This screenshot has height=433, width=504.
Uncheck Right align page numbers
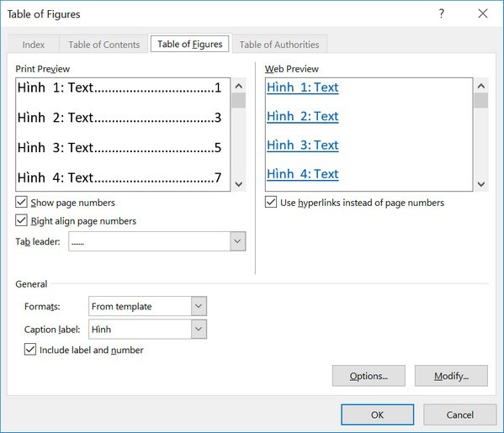point(21,220)
